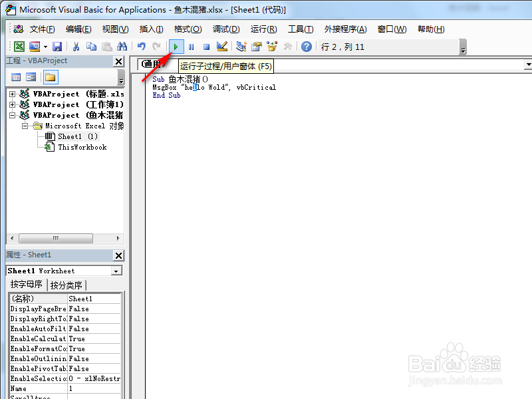Select Sheet1 (1) in project tree

(x=78, y=136)
